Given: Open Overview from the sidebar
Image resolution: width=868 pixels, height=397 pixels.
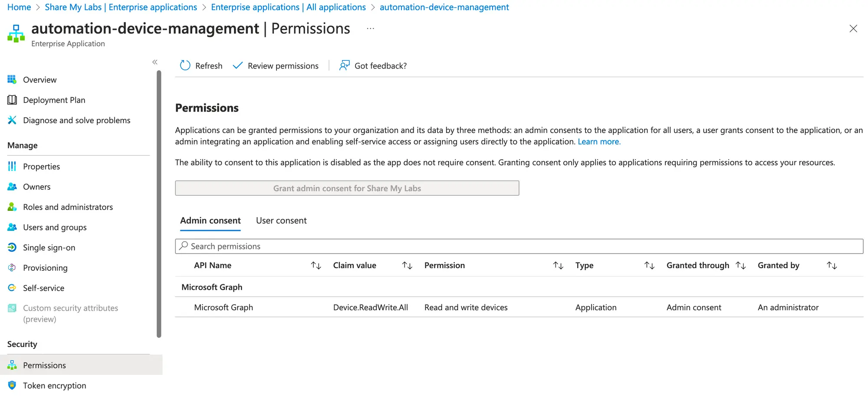Looking at the screenshot, I should tap(39, 80).
